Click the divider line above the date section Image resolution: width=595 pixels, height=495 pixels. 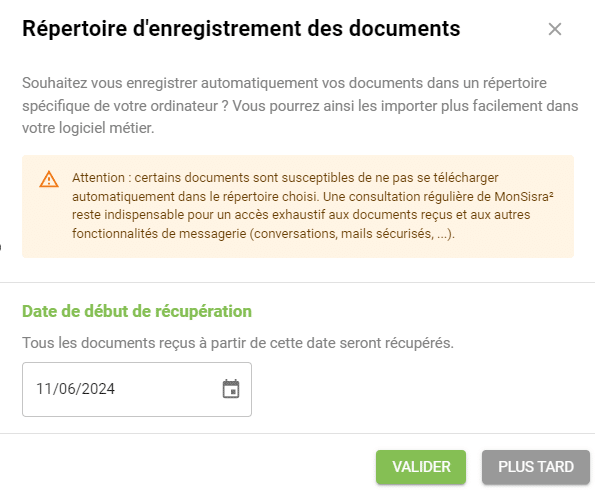[x=298, y=282]
